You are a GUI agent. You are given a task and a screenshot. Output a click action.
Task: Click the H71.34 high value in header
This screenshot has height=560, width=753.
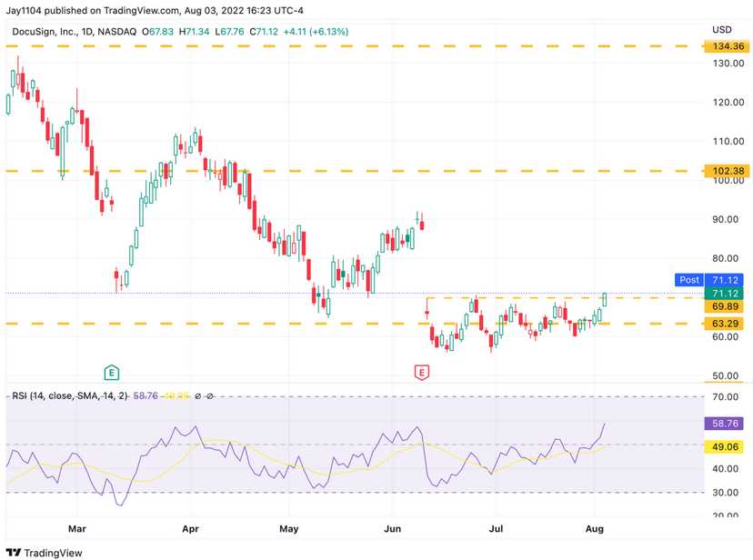[x=194, y=32]
